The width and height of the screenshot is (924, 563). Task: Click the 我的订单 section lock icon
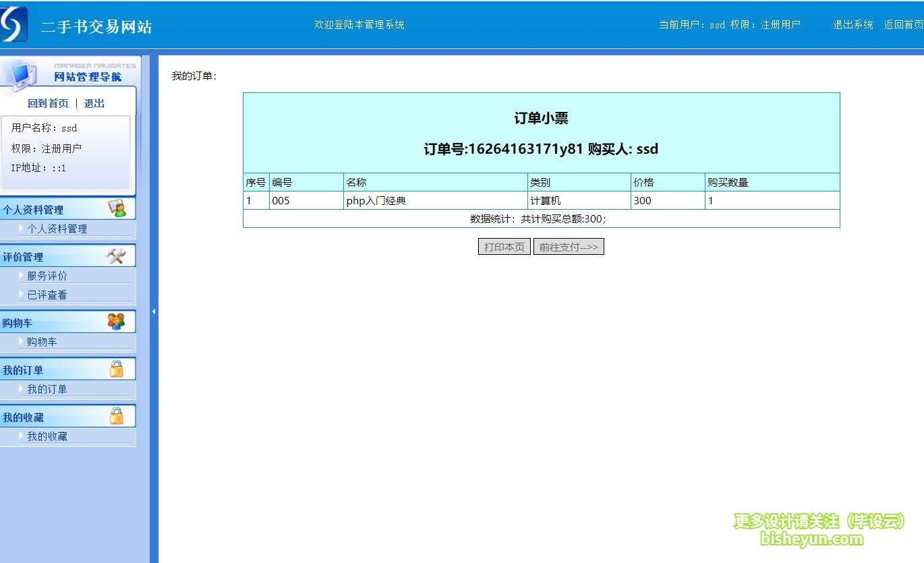point(117,369)
